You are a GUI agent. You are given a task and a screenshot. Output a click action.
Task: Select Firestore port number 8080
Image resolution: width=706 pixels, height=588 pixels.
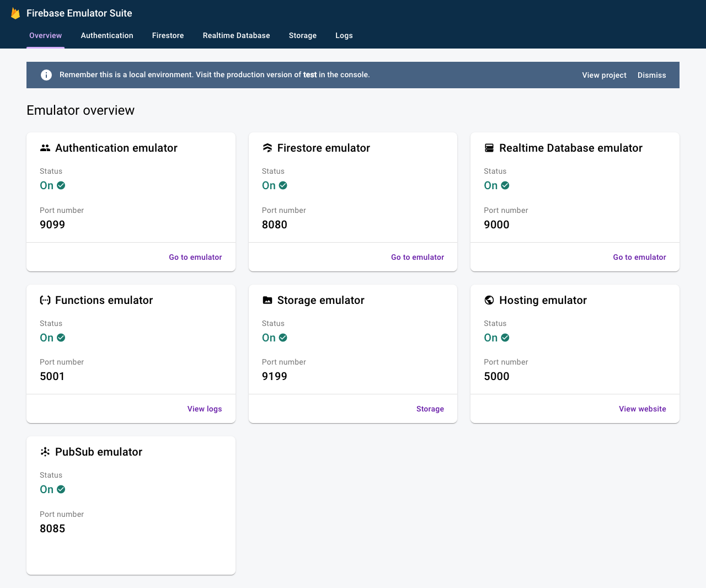275,224
